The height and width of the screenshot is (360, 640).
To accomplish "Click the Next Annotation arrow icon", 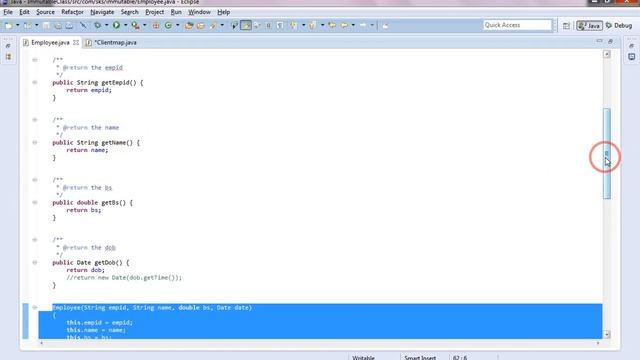I will tap(293, 25).
